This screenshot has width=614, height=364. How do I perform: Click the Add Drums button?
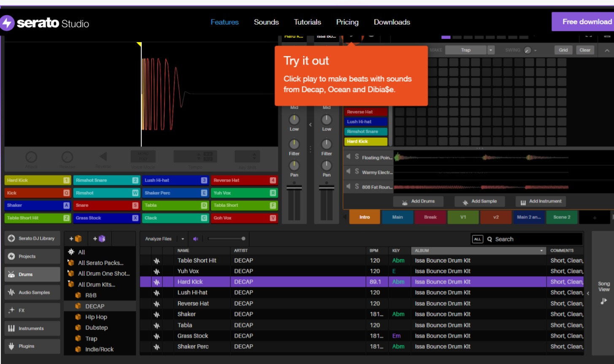pos(419,202)
